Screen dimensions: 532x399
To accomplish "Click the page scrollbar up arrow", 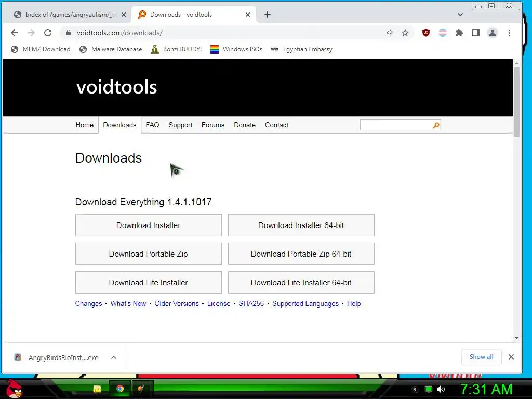I will pos(517,63).
